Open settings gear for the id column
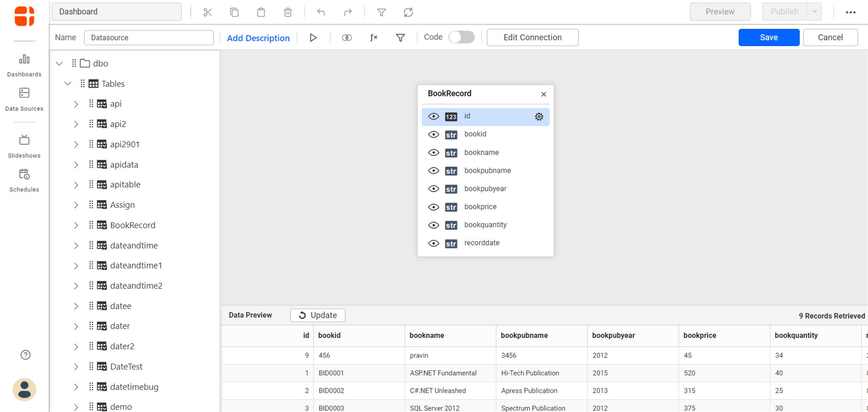868x412 pixels. (539, 116)
